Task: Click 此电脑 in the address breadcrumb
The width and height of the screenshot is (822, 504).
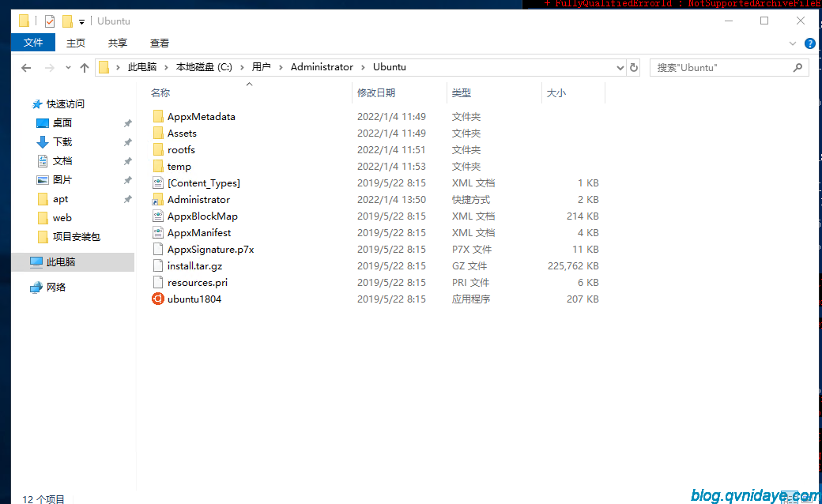Action: click(x=142, y=67)
